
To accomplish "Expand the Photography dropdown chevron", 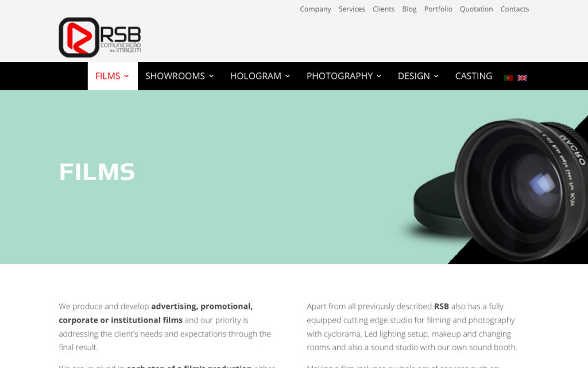I will 379,76.
